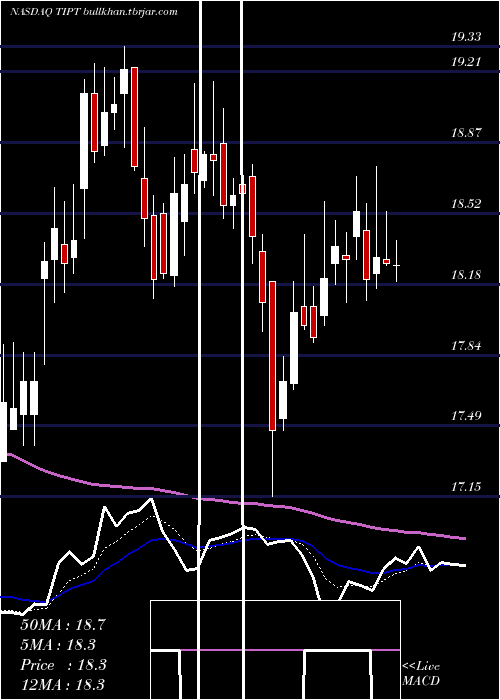
Task: Click the 18.18 price level label
Action: click(466, 275)
